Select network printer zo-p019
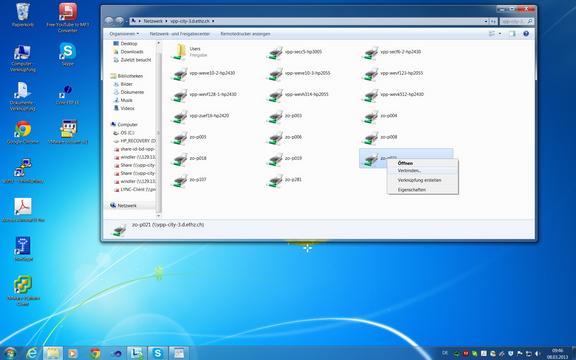The height and width of the screenshot is (360, 576). 285,159
